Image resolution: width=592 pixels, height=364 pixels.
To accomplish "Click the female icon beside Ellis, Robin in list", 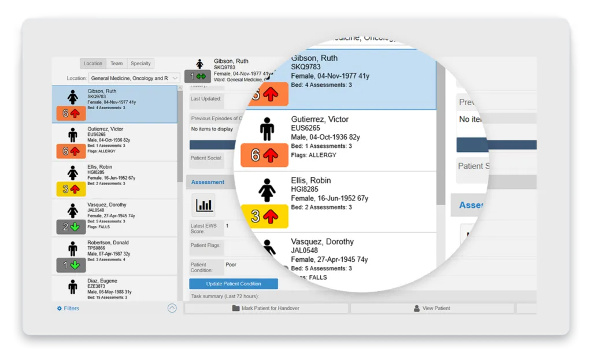I will [72, 173].
